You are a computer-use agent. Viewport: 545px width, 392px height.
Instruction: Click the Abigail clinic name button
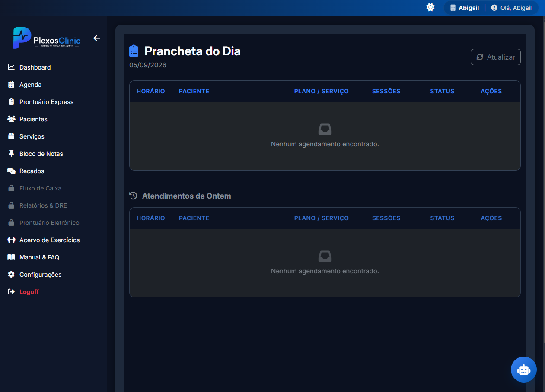(x=464, y=8)
